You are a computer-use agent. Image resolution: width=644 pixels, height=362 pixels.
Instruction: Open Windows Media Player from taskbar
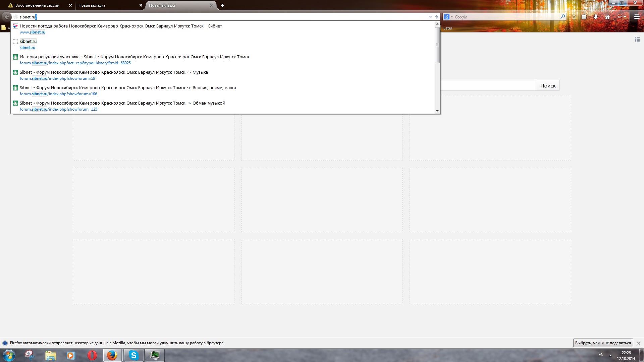click(x=71, y=355)
